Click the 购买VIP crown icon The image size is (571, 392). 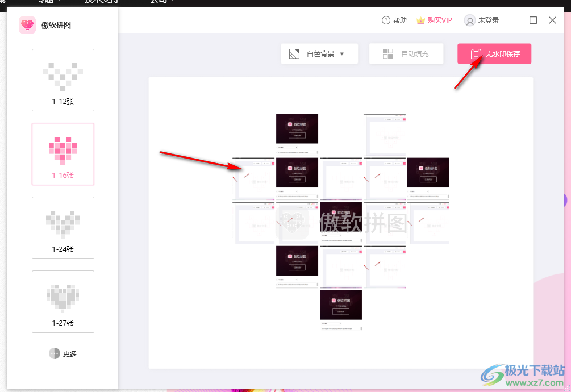(x=420, y=20)
